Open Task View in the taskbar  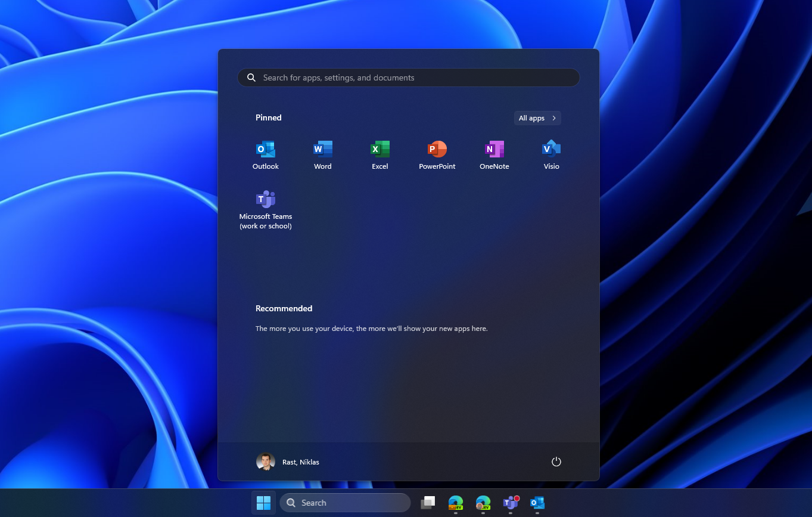tap(428, 503)
